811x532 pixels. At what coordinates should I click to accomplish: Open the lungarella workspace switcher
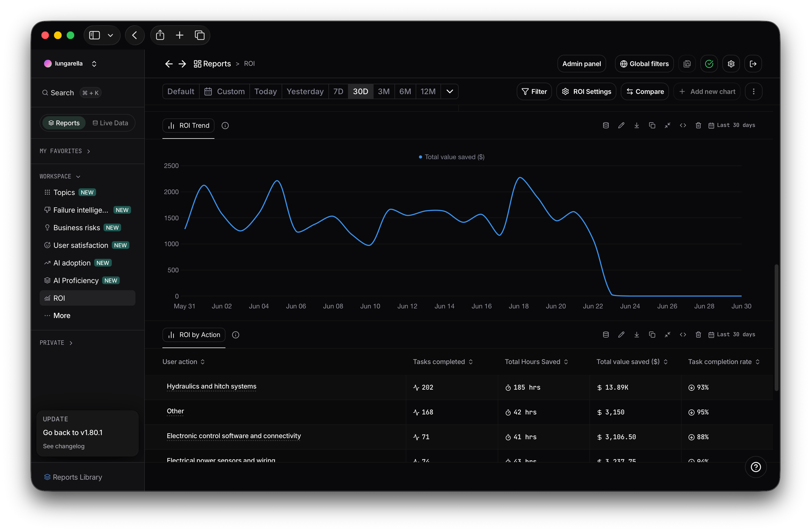tap(70, 64)
